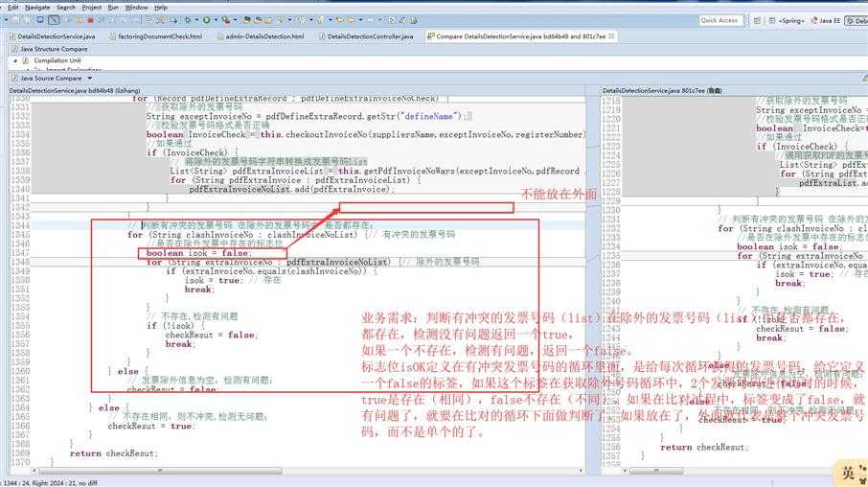Switch to DetailsDetectionService.java editor tab
Image resolution: width=868 pixels, height=487 pixels.
53,36
